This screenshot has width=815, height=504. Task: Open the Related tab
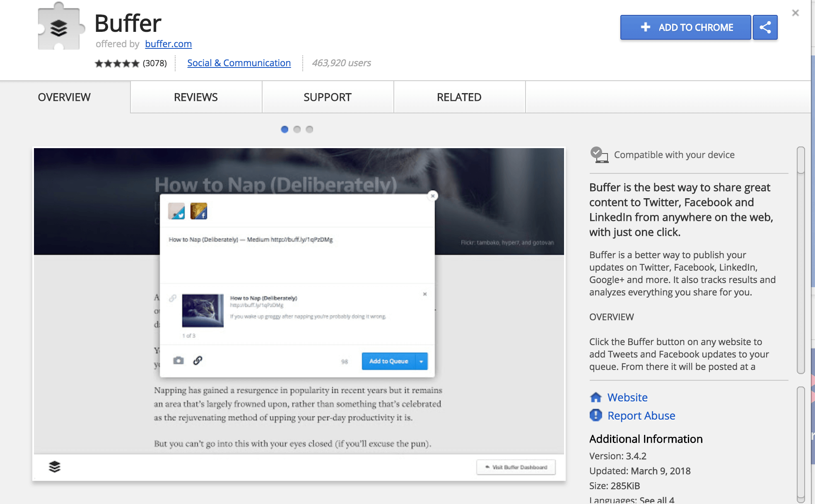pos(459,97)
